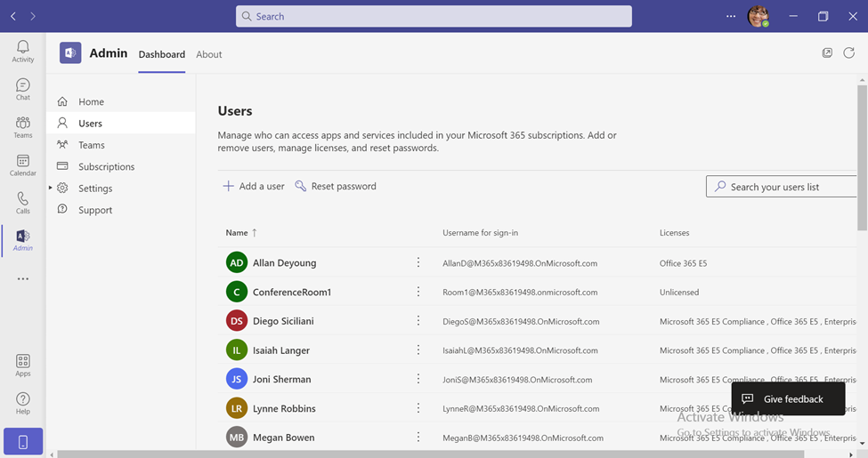Open Support in admin navigation

tap(121, 210)
